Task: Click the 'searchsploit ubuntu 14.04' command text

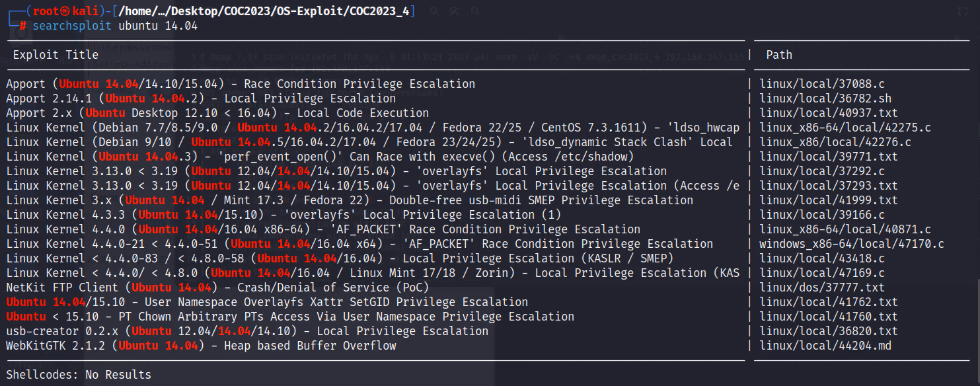Action: point(115,26)
